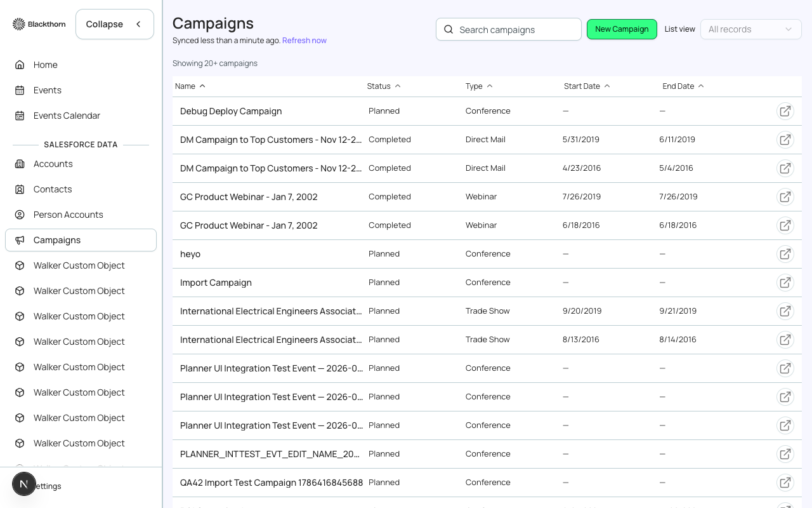Click the Campaigns megaphone icon

click(x=20, y=240)
